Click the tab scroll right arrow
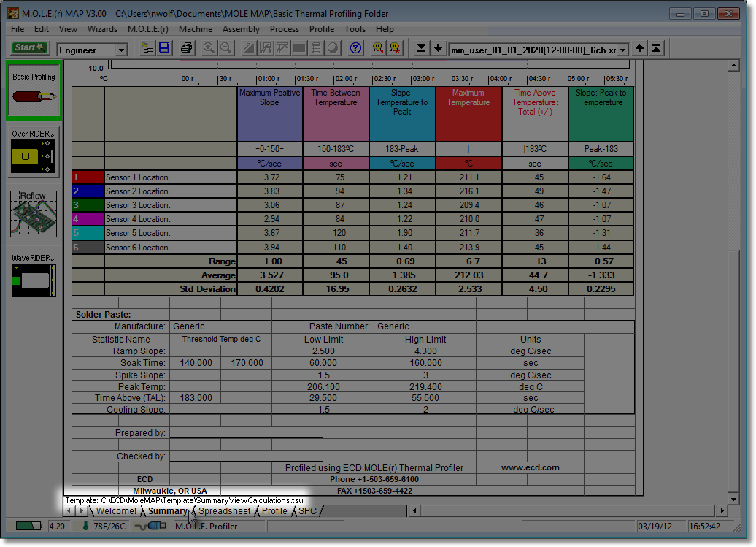Image resolution: width=756 pixels, height=547 pixels. pyautogui.click(x=81, y=510)
